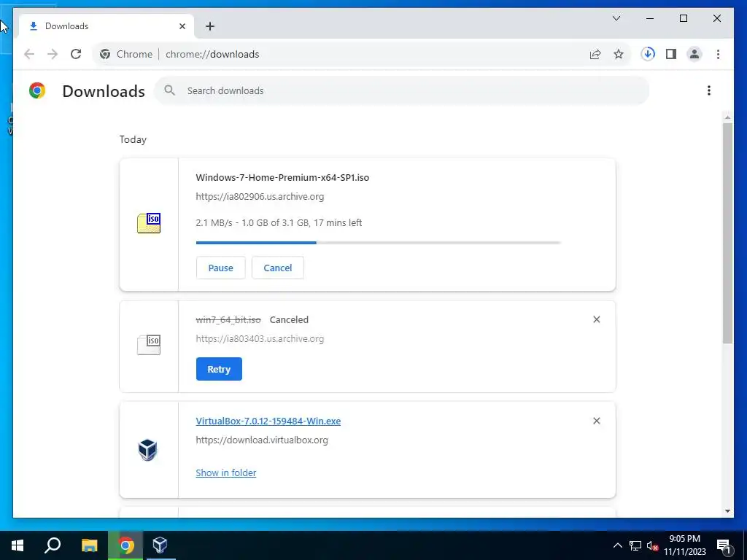Open the Windows Start menu
The height and width of the screenshot is (560, 747).
(18, 545)
